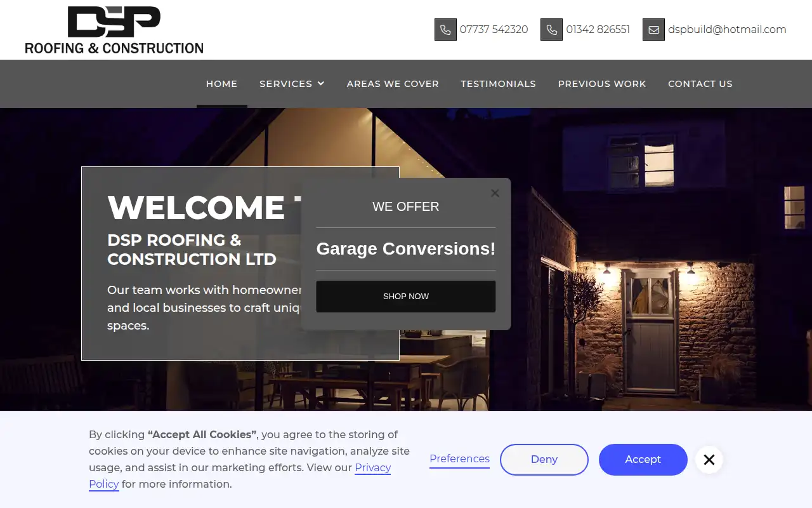812x508 pixels.
Task: Email dspbuild@hotmail.com
Action: tap(727, 29)
